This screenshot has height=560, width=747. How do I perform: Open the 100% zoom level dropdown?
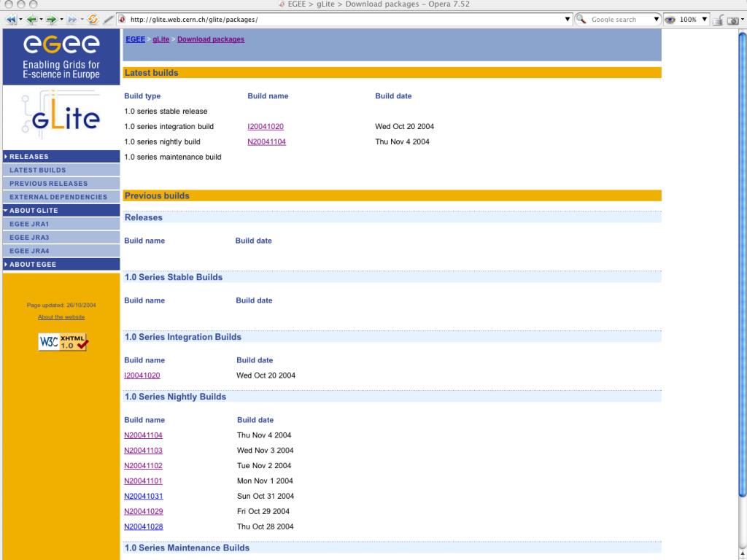click(x=704, y=20)
